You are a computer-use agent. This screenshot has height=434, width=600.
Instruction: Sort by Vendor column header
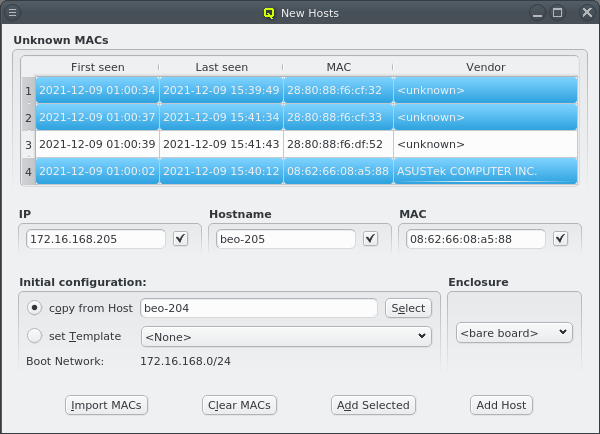tap(486, 67)
